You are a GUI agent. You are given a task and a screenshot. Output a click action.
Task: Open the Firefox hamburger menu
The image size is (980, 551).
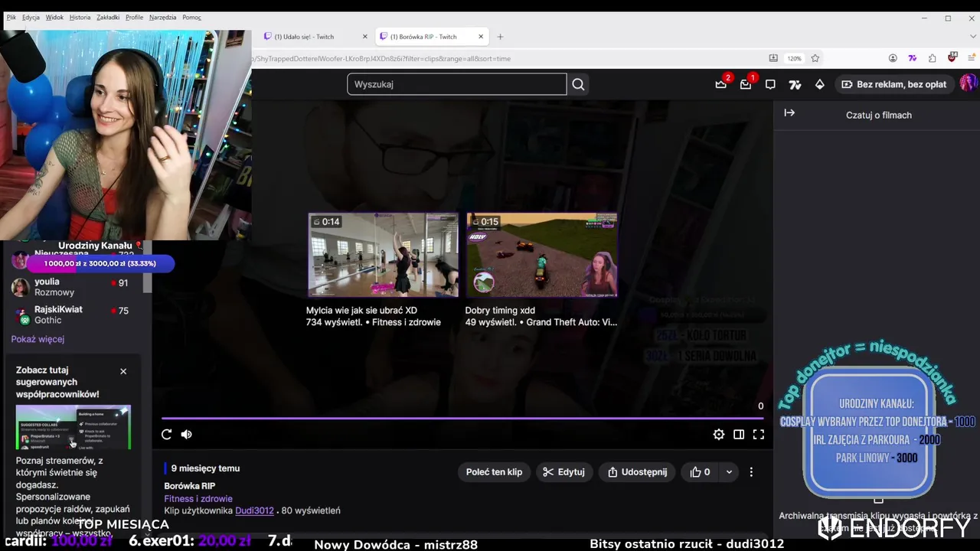point(972,58)
